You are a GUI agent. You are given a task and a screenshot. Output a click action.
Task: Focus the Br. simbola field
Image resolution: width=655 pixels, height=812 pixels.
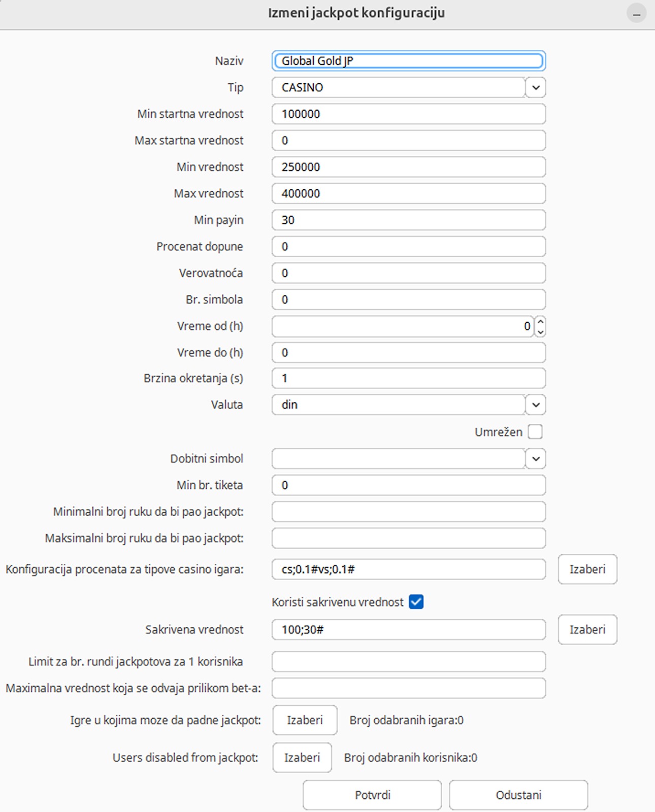(x=409, y=299)
